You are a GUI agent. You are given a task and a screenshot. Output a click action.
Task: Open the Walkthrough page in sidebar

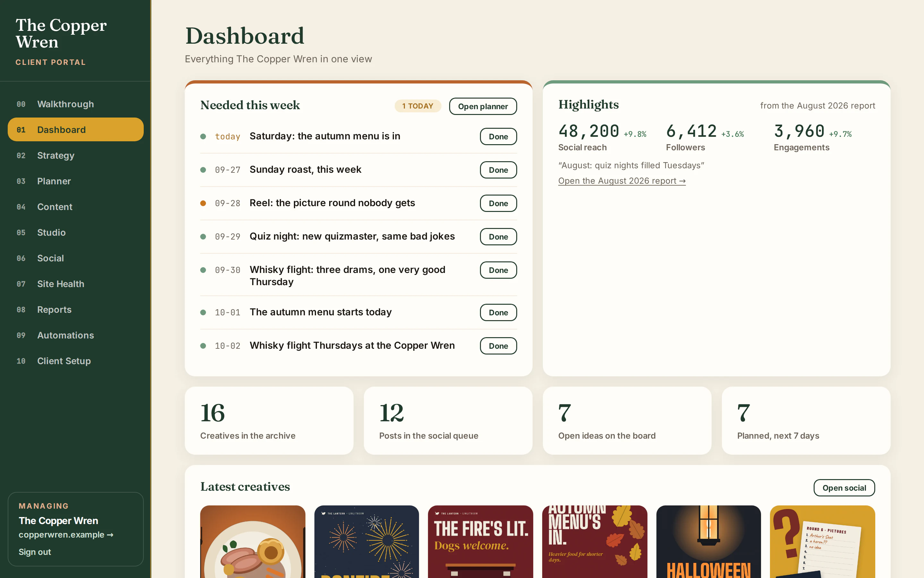click(76, 104)
